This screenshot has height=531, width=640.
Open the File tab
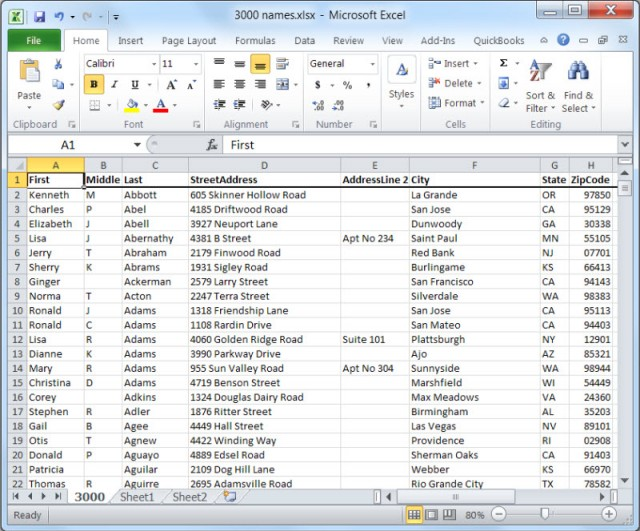(34, 40)
